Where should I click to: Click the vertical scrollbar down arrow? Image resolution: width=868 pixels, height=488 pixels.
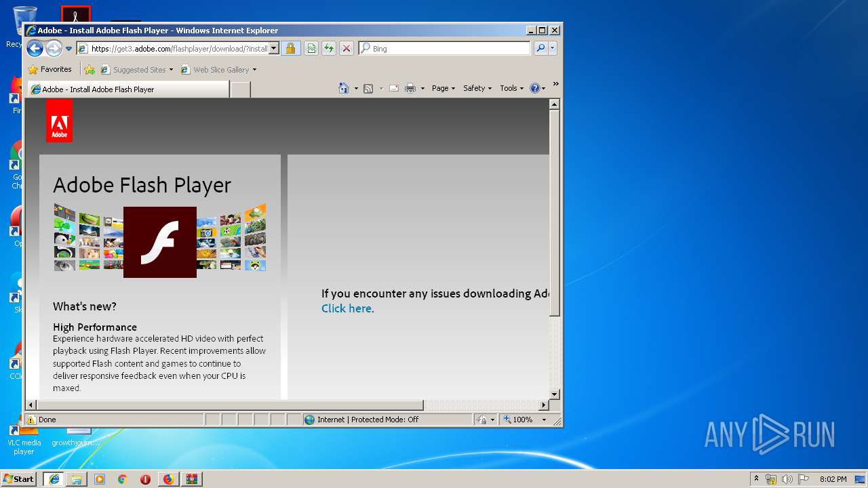point(555,394)
